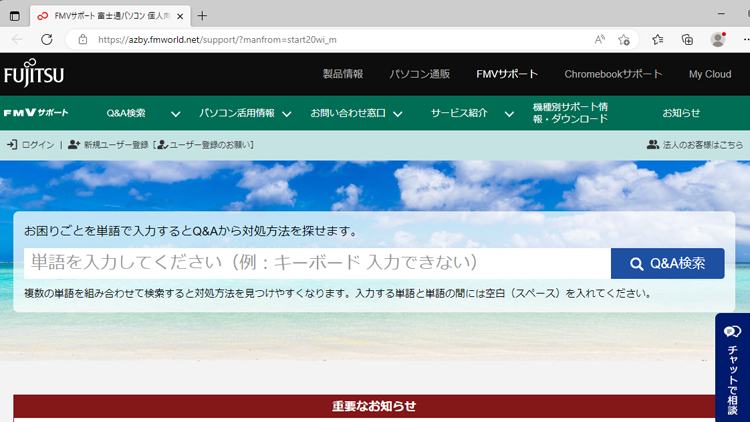Close the FMVサポート browser tab
Image resolution: width=750 pixels, height=422 pixels.
point(180,16)
